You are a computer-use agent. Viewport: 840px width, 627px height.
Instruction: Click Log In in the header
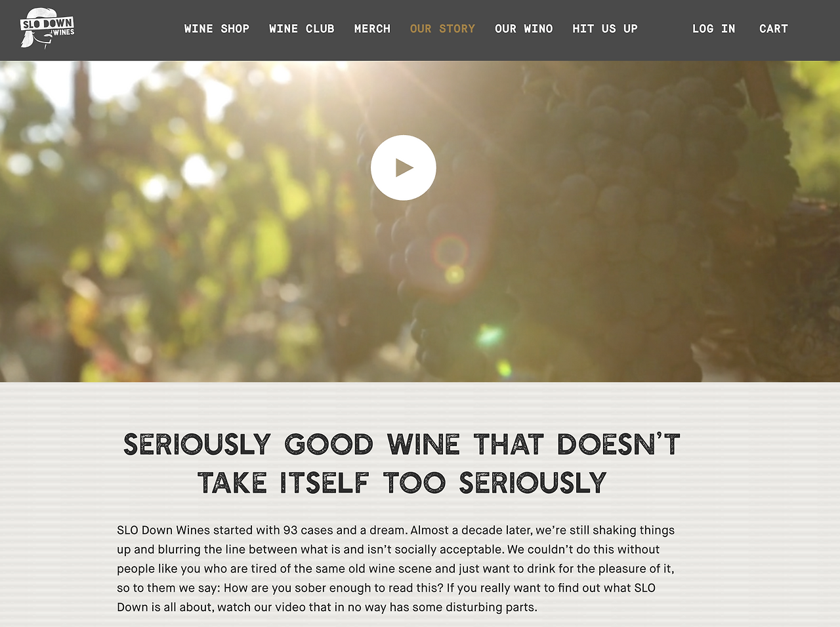[x=713, y=29]
